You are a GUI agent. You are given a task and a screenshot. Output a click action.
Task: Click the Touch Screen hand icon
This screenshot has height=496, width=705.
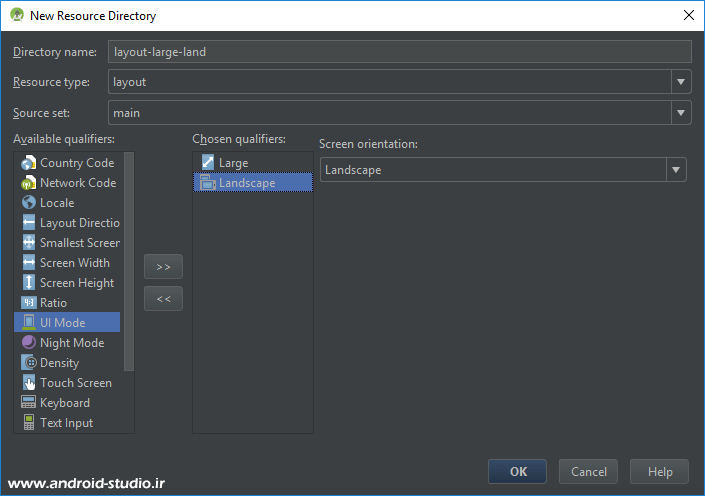(28, 383)
